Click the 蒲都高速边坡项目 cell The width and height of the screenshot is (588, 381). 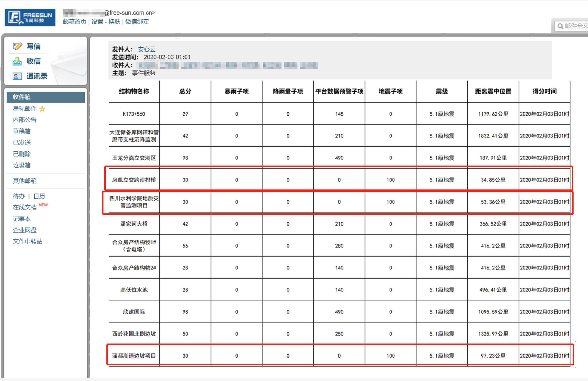point(134,356)
